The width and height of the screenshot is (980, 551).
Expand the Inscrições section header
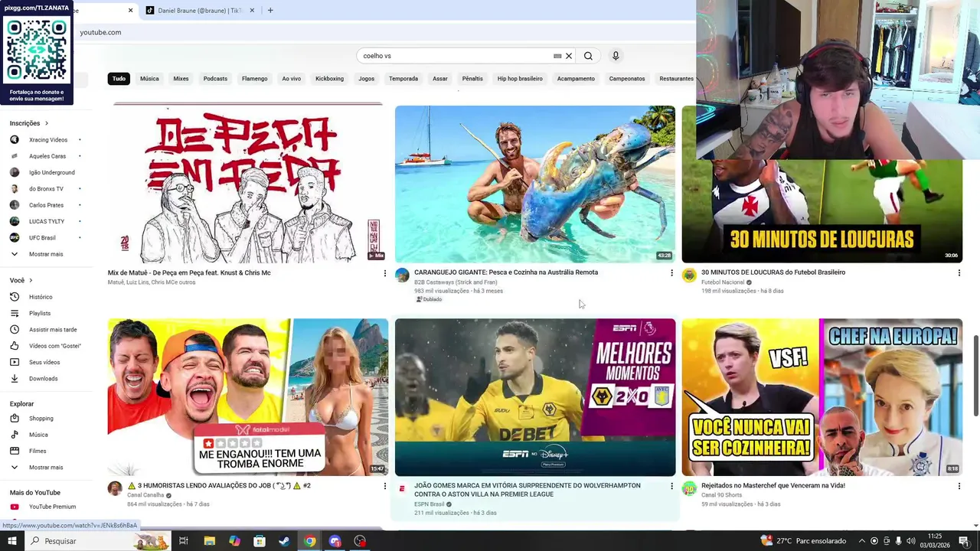[x=29, y=123]
